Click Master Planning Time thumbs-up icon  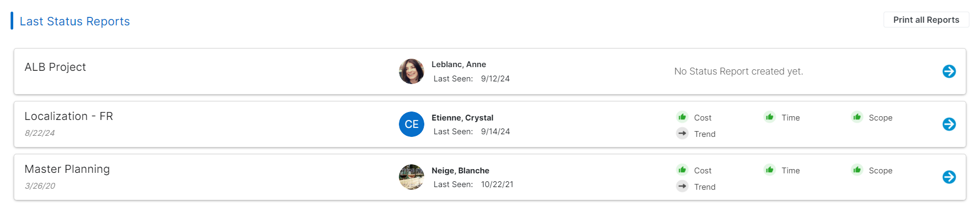click(770, 170)
